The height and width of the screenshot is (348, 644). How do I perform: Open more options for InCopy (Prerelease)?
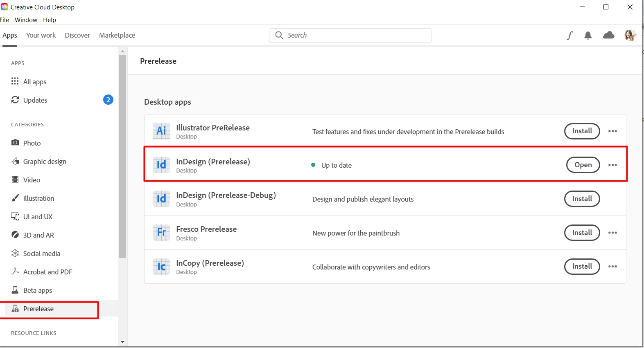point(612,267)
